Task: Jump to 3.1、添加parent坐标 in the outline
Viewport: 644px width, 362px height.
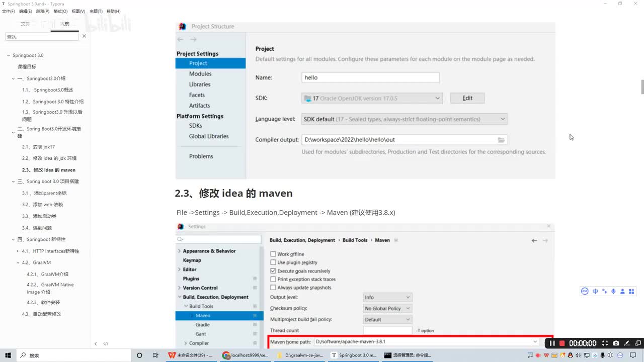Action: point(44,193)
